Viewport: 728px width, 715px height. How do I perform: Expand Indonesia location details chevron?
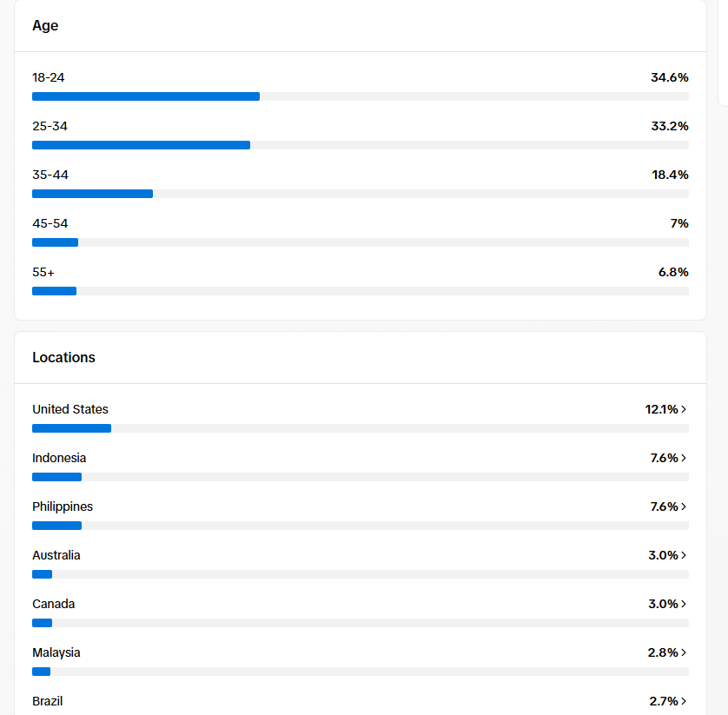[x=684, y=458]
